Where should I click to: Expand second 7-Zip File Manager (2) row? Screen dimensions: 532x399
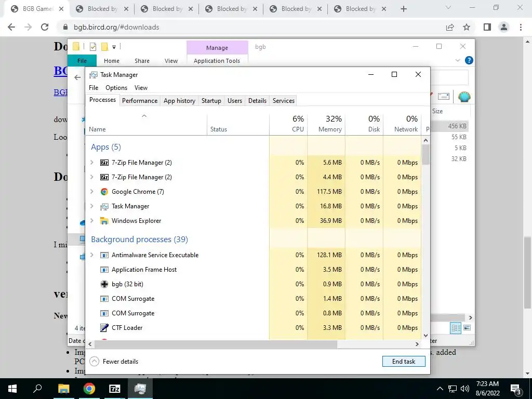pyautogui.click(x=91, y=177)
